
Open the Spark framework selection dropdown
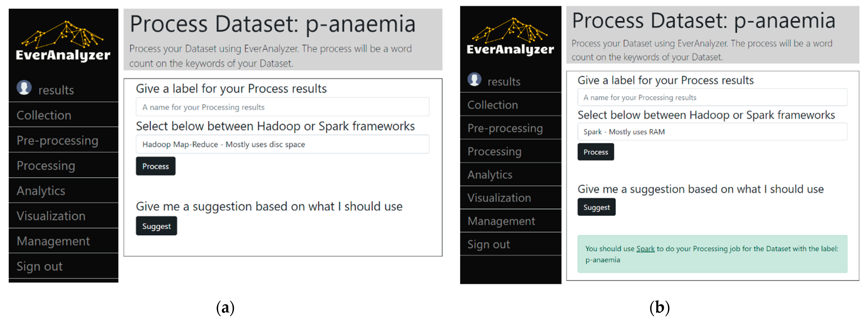tap(712, 132)
